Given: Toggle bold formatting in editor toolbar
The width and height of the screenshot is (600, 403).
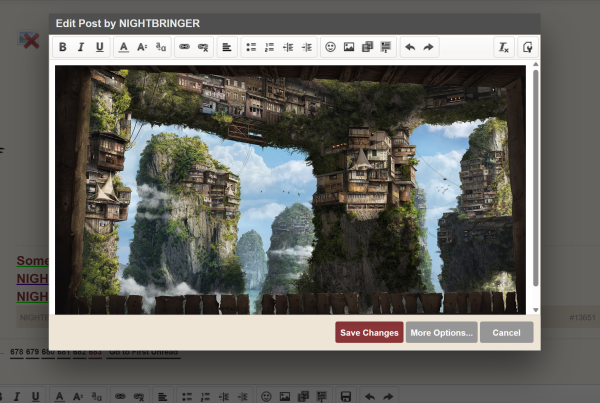Looking at the screenshot, I should click(63, 47).
